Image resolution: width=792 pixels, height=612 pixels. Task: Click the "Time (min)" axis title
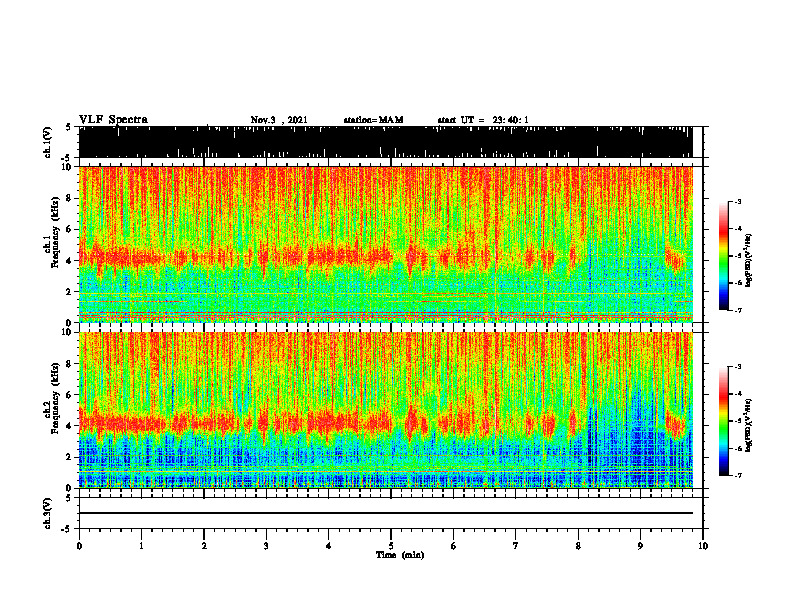click(400, 555)
